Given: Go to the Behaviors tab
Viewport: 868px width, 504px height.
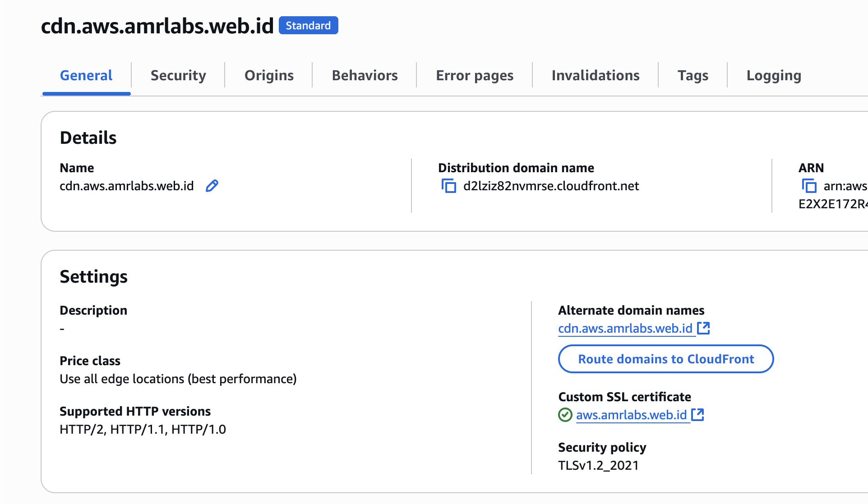Looking at the screenshot, I should pos(365,75).
